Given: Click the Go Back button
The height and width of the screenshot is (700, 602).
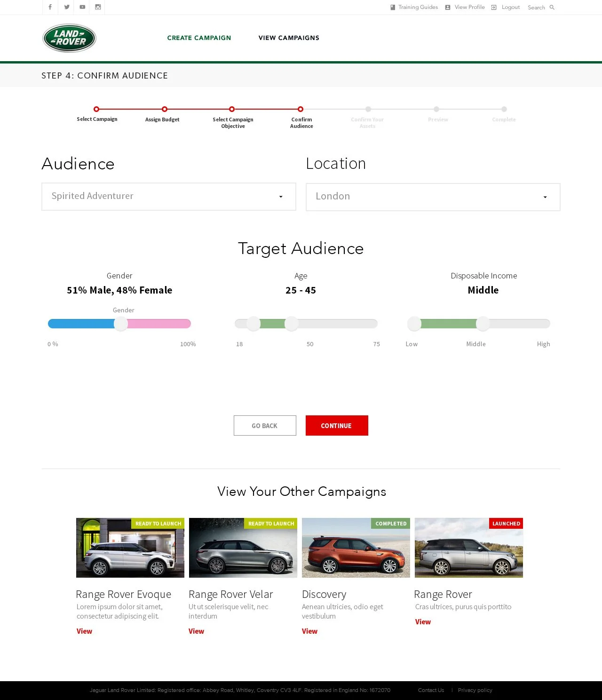Looking at the screenshot, I should [265, 425].
